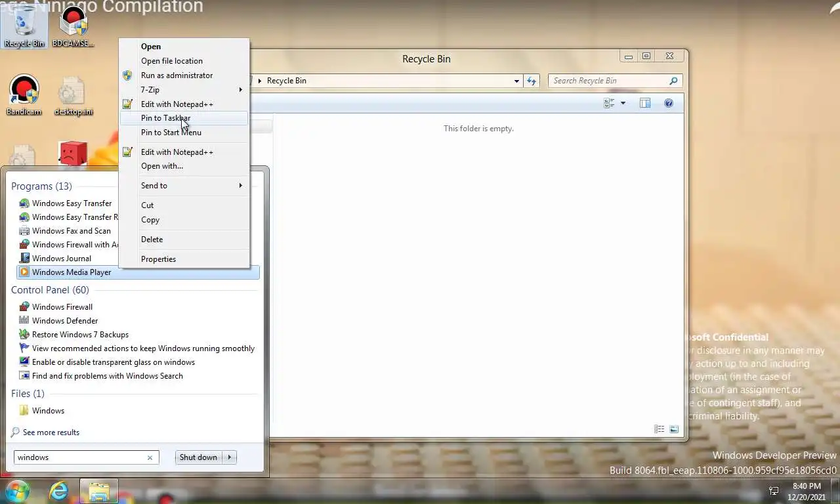
Task: Open Windows Firewall under Control Panel
Action: [62, 307]
